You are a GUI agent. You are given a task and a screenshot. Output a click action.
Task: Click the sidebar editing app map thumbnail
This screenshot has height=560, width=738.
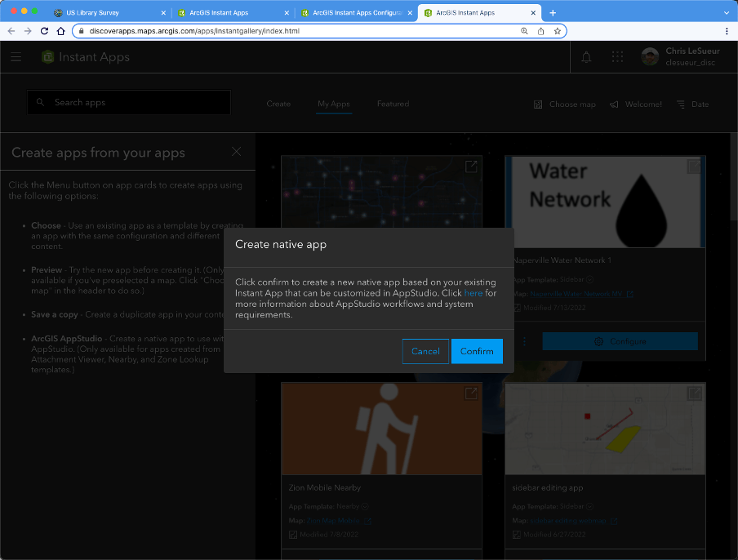tap(605, 429)
